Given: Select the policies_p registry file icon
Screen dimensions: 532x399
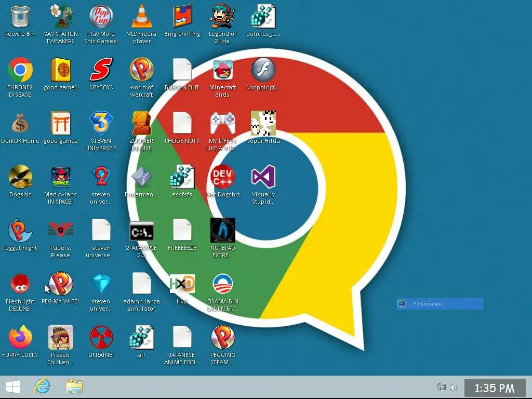Looking at the screenshot, I should [263, 16].
